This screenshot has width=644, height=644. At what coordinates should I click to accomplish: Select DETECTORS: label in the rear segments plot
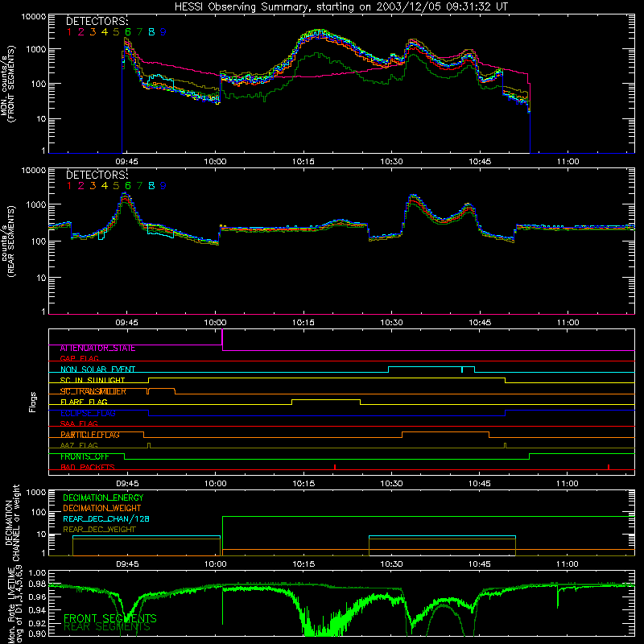point(97,175)
